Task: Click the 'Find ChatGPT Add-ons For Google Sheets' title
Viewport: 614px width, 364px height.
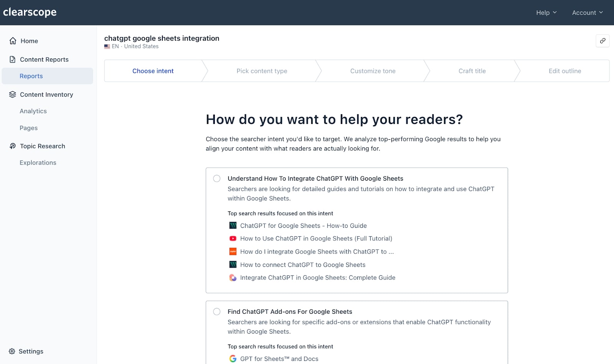Action: point(290,311)
